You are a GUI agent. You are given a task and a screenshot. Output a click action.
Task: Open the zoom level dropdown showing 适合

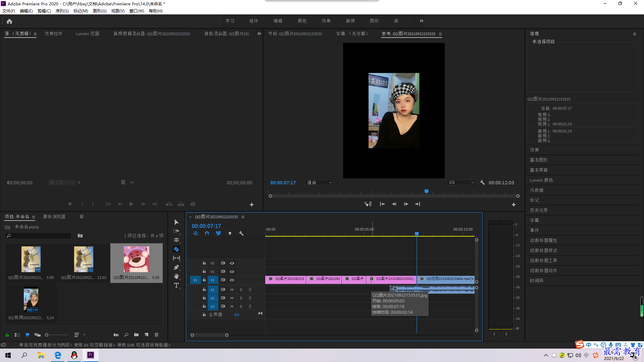click(x=319, y=183)
